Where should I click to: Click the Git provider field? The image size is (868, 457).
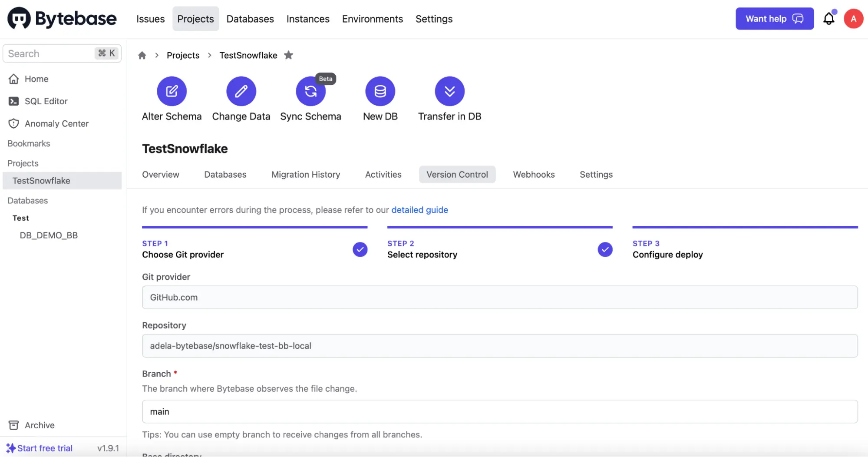point(500,297)
